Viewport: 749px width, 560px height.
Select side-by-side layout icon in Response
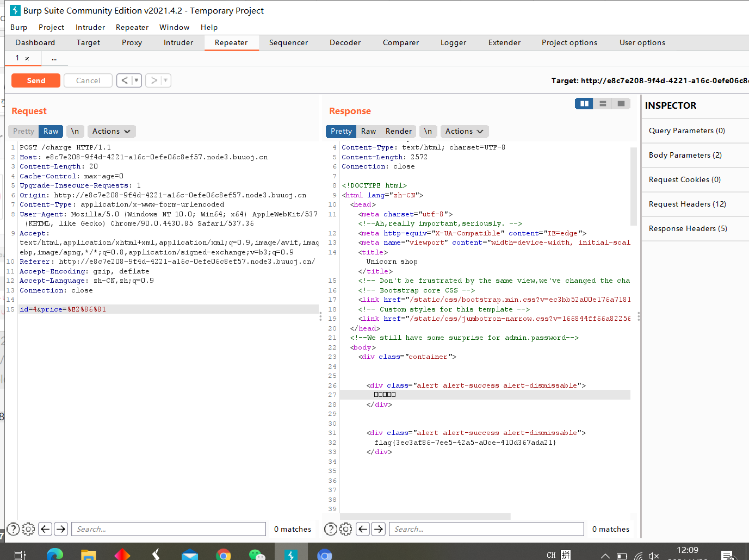pos(584,103)
